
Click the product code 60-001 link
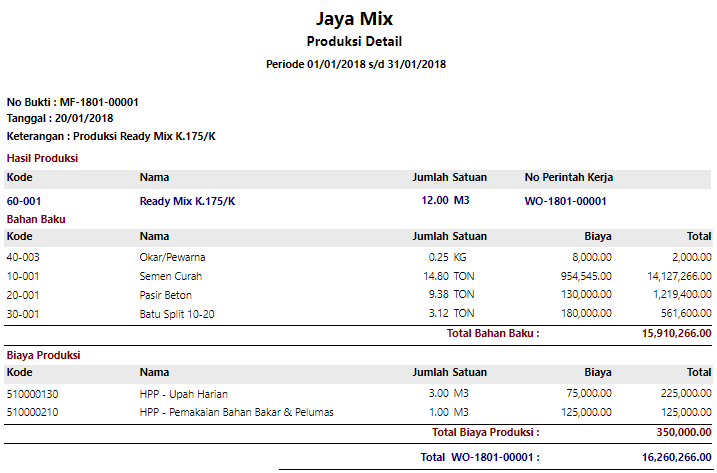click(24, 201)
